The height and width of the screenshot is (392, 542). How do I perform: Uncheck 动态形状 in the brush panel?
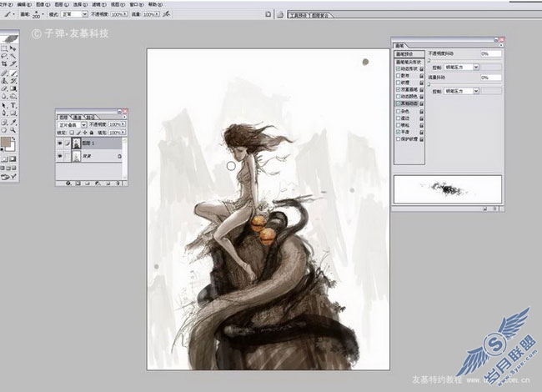[x=398, y=68]
